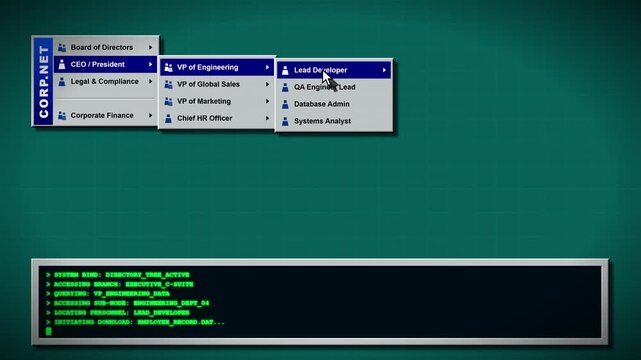Screen dimensions: 641x360
Task: Click the Chief HR Officer person icon
Action: click(x=168, y=119)
